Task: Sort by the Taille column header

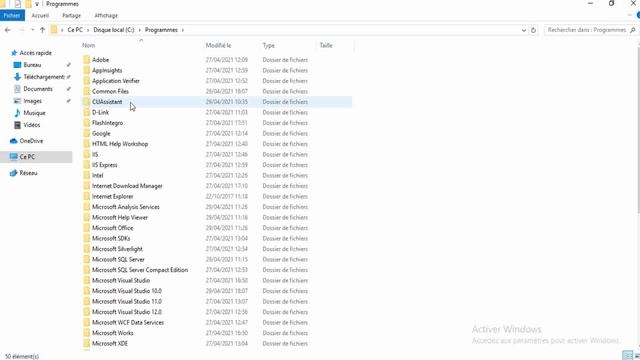Action: point(326,45)
